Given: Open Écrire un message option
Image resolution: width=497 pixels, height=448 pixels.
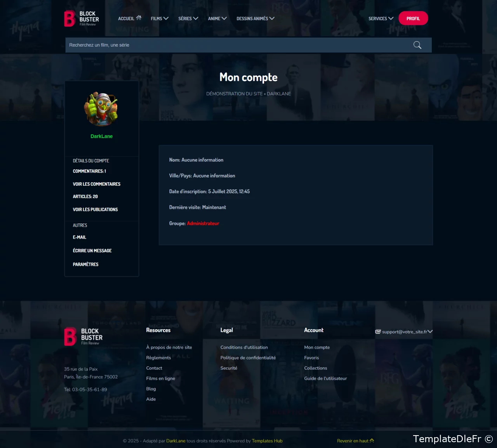Looking at the screenshot, I should 92,251.
